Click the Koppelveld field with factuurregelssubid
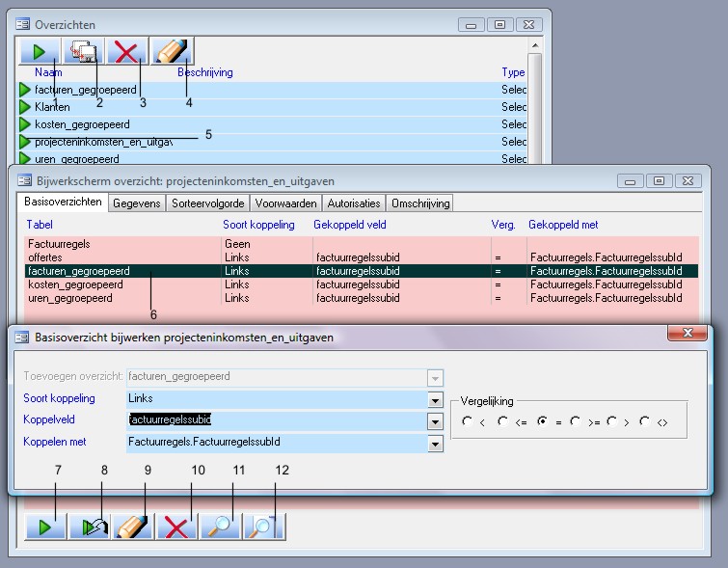This screenshot has height=568, width=728. coord(277,419)
